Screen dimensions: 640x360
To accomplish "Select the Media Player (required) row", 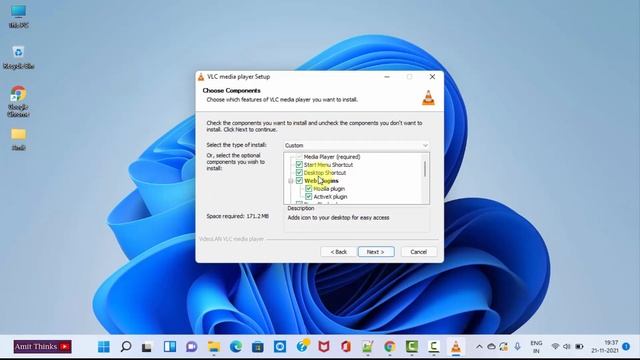I will (332, 157).
